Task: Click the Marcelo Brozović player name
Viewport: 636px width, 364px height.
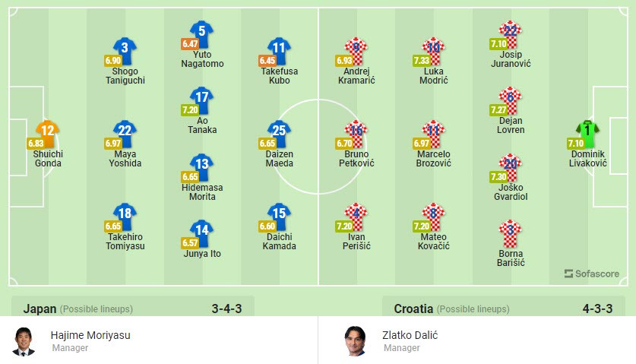Action: (x=433, y=159)
